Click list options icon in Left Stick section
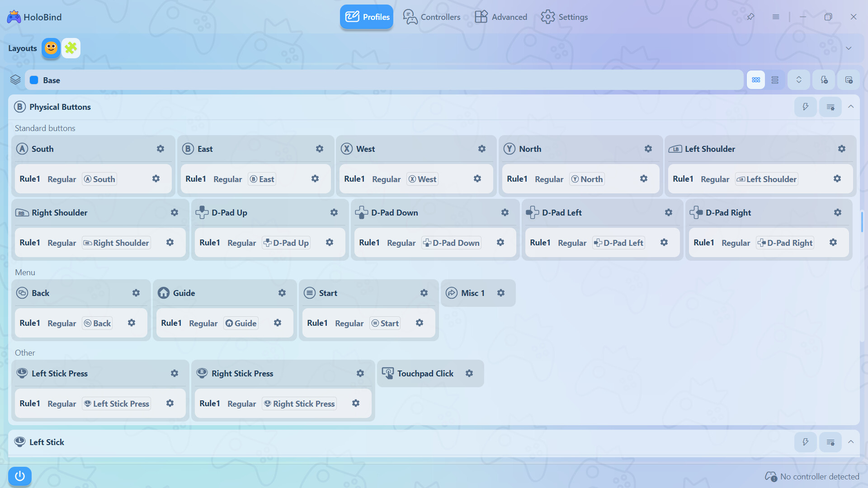 pos(830,442)
